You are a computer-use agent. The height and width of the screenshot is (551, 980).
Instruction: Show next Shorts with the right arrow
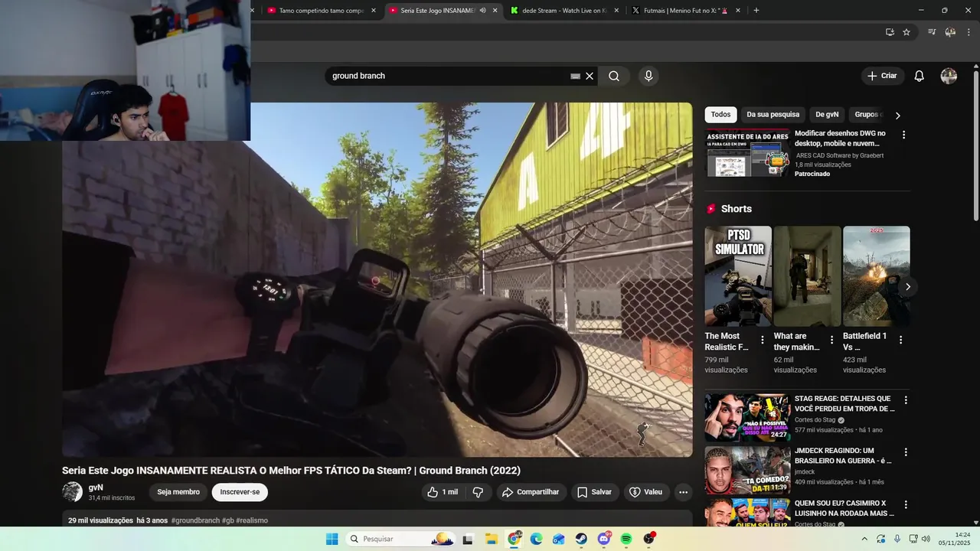click(x=908, y=287)
